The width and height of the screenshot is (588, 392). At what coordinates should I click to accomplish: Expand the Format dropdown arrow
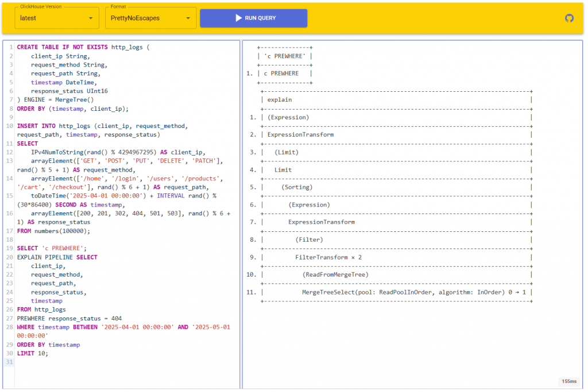[x=188, y=18]
